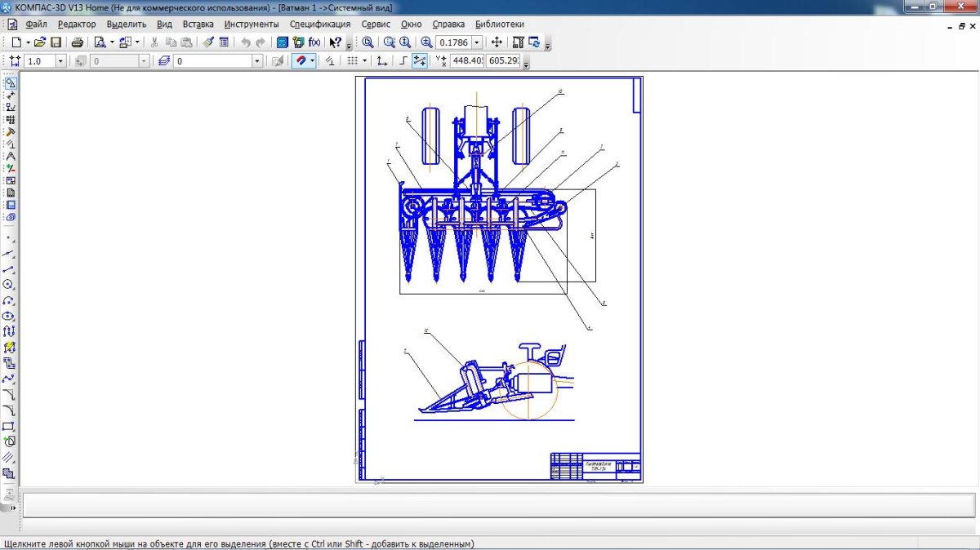Open the Geometry tools panel

click(x=11, y=82)
